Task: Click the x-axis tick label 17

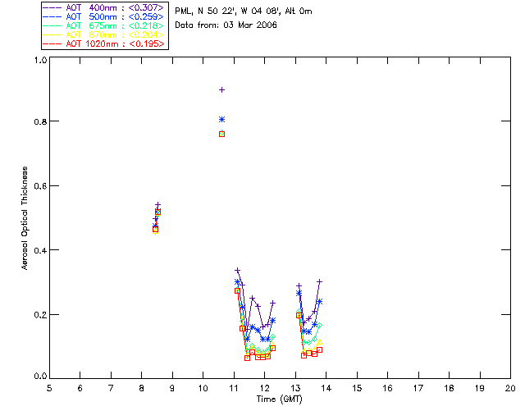Action: (418, 389)
